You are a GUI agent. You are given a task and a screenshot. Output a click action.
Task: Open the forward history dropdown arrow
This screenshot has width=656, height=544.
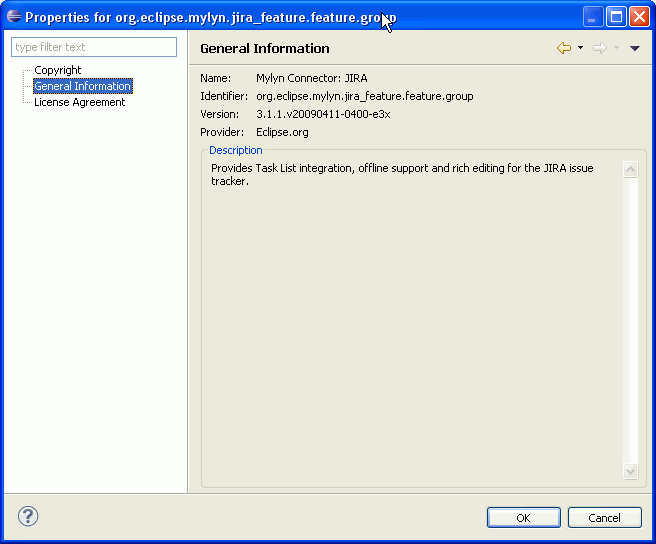click(616, 48)
